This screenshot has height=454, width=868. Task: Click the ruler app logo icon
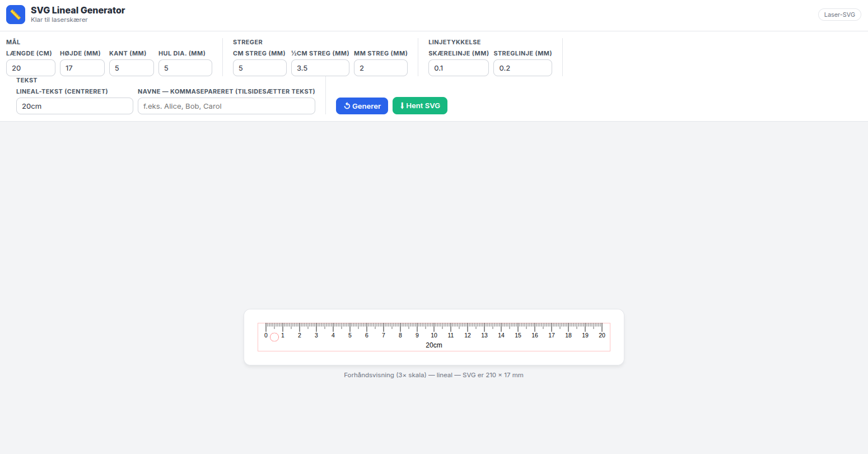point(16,15)
